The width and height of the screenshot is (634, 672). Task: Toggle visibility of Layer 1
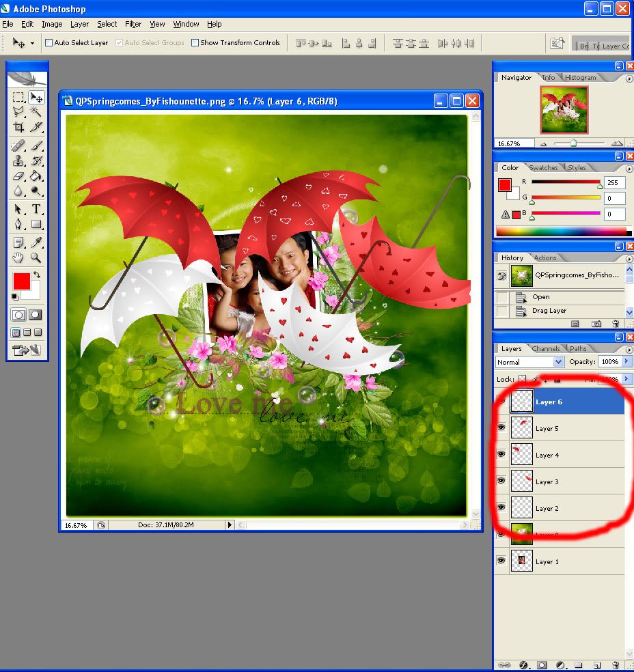pos(501,561)
